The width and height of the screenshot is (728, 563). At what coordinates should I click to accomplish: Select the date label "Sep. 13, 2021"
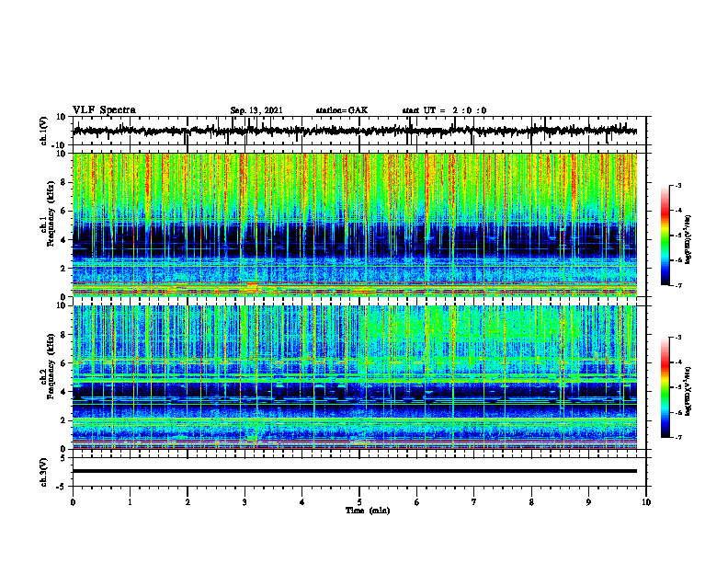coord(256,110)
